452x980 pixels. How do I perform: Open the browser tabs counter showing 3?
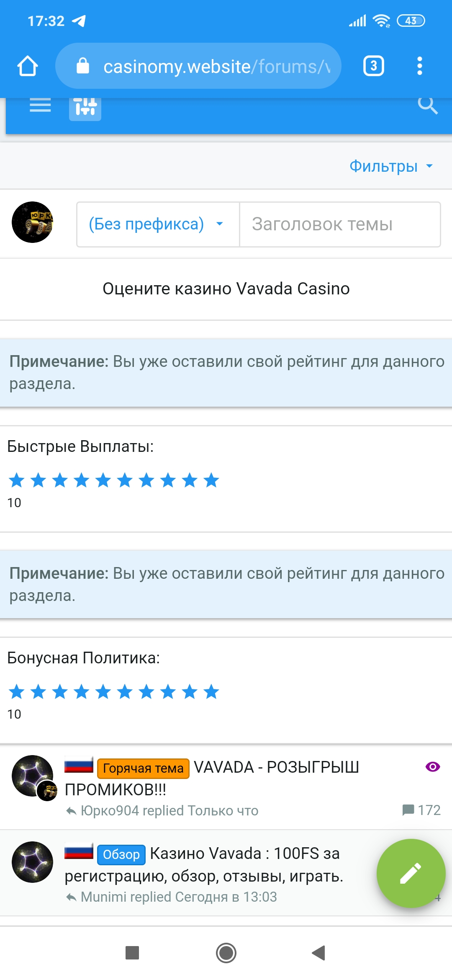pyautogui.click(x=374, y=66)
